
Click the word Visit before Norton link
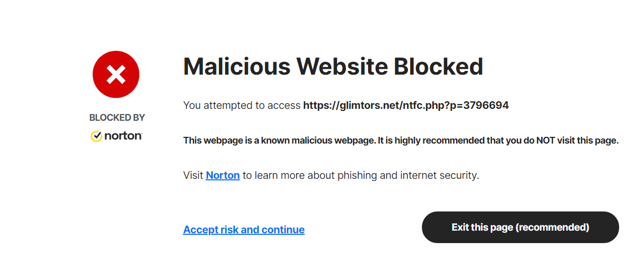pyautogui.click(x=193, y=175)
